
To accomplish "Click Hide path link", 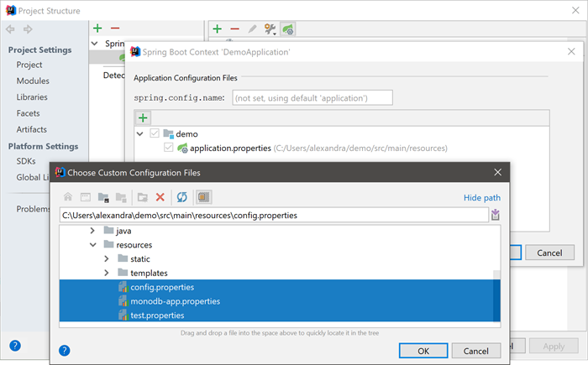I will 482,197.
